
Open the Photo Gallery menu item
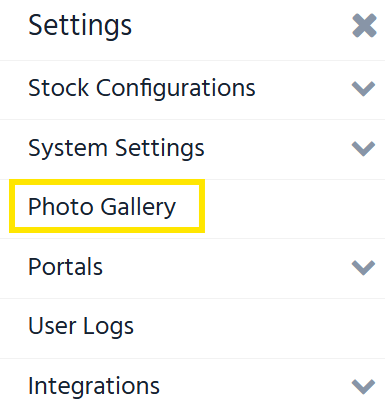(x=192, y=209)
